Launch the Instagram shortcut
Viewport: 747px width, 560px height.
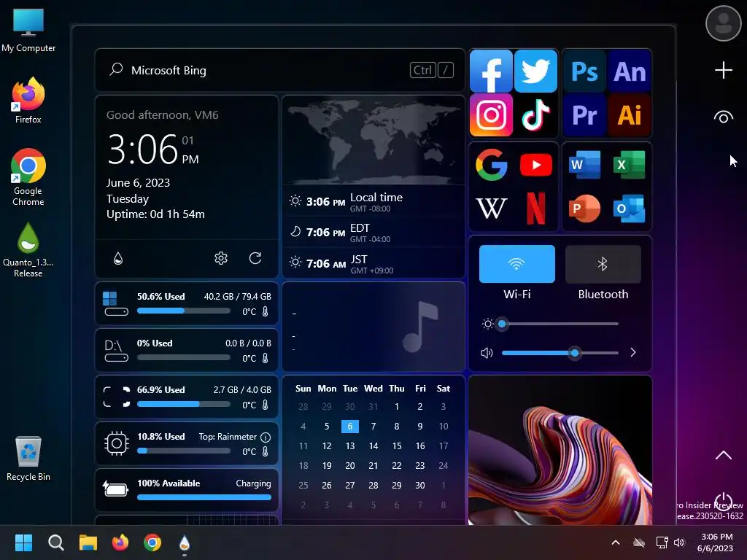(491, 114)
